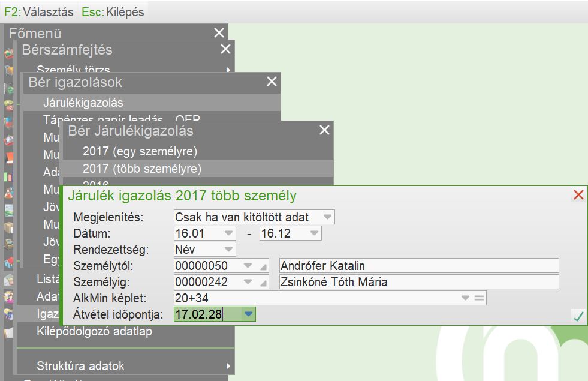
Task: Click the cardboard box sidebar icon
Action: pyautogui.click(x=8, y=227)
